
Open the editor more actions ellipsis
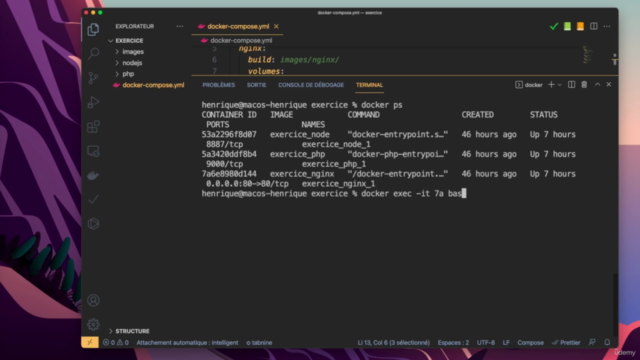[x=607, y=27]
